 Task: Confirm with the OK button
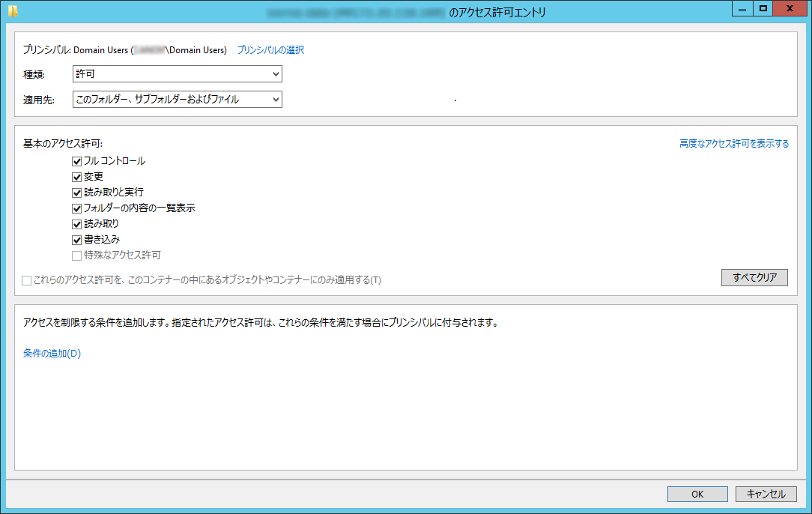(697, 494)
